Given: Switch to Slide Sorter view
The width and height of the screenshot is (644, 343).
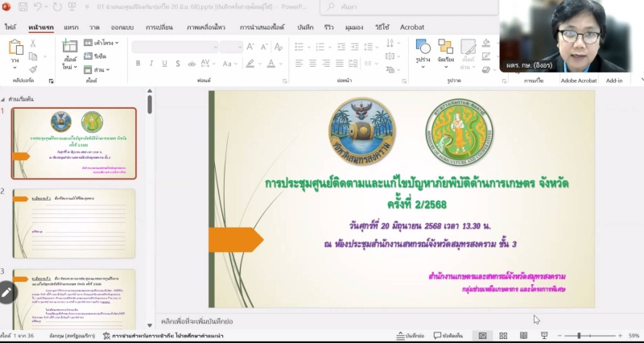Looking at the screenshot, I should point(502,335).
